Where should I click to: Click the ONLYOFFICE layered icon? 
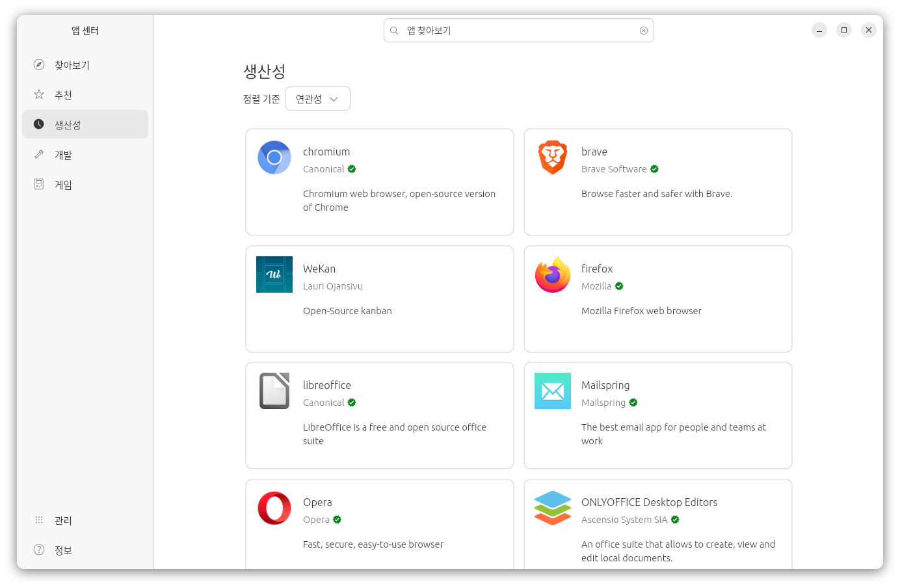click(x=553, y=508)
